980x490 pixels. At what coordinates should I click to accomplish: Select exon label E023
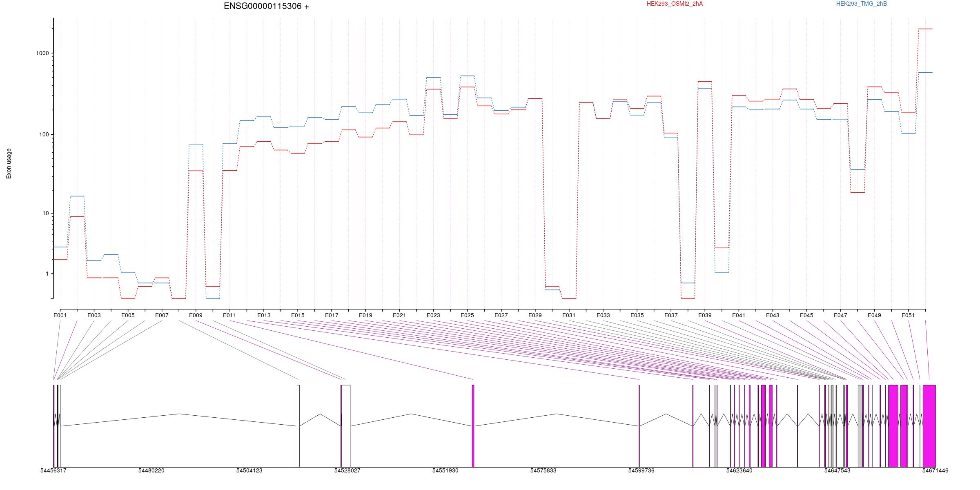coord(433,315)
